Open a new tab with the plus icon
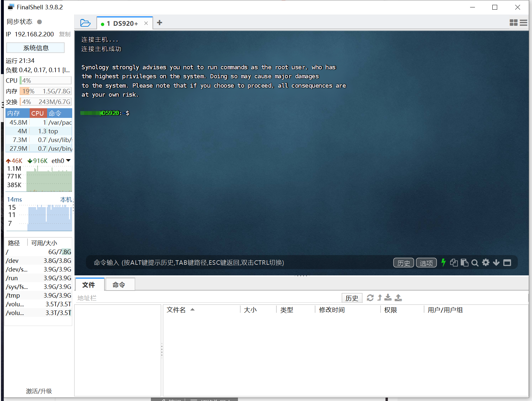Screen dimensions: 532x401 [x=159, y=23]
